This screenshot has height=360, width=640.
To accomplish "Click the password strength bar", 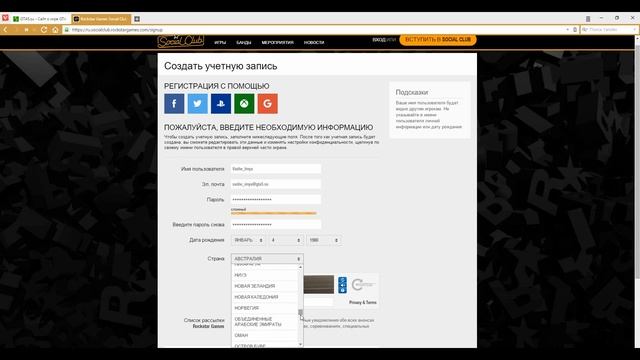I will coord(273,213).
